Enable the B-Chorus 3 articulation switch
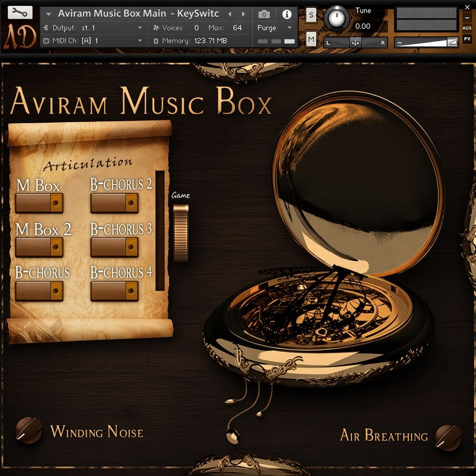Screen dimensions: 476x476 click(114, 247)
